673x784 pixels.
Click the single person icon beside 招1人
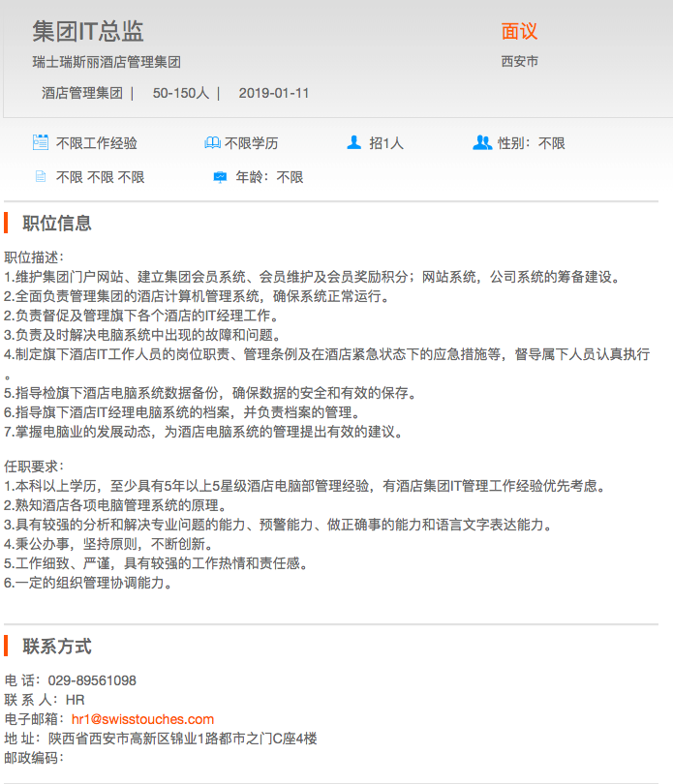point(353,142)
